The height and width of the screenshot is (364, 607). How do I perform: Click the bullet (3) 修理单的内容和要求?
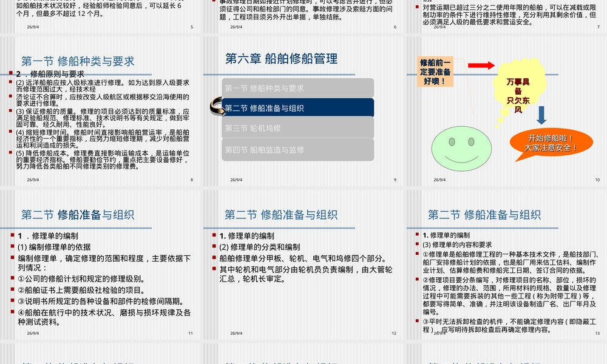(x=457, y=245)
